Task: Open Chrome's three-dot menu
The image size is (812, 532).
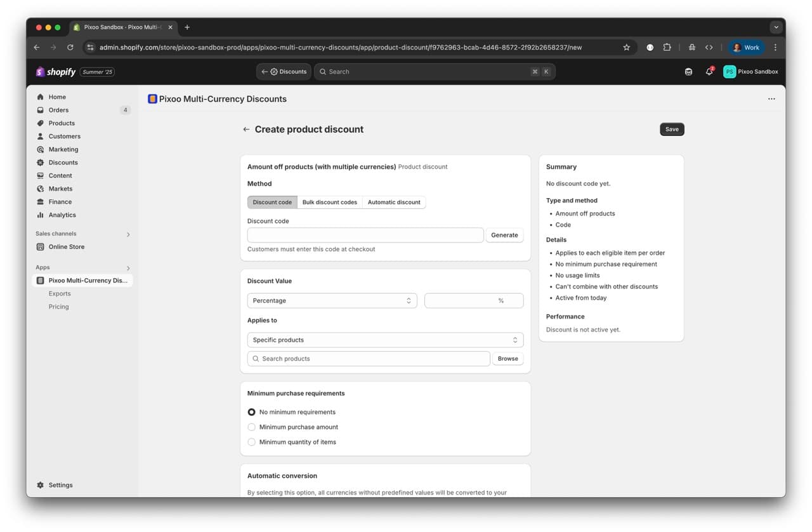Action: [x=775, y=48]
